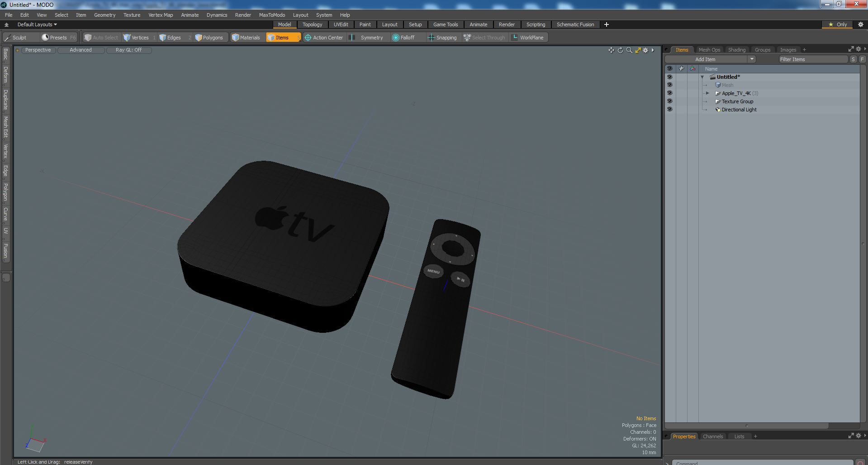
Task: Click the Directional Light item icon
Action: click(717, 110)
